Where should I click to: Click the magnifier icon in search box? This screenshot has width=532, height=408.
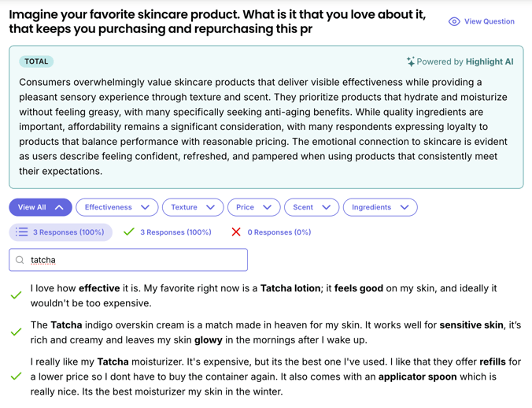click(20, 260)
